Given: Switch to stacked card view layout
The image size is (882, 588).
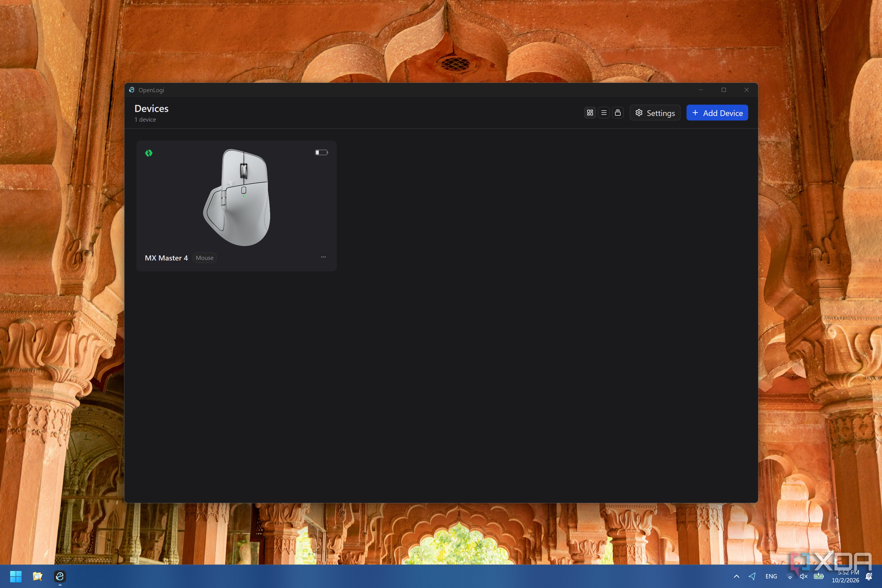Looking at the screenshot, I should (x=618, y=113).
